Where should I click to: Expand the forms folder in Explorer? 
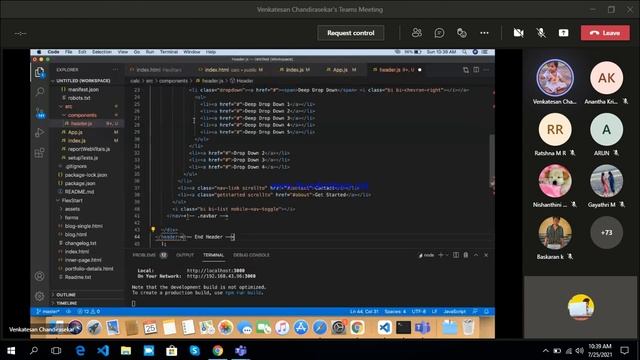click(x=71, y=218)
